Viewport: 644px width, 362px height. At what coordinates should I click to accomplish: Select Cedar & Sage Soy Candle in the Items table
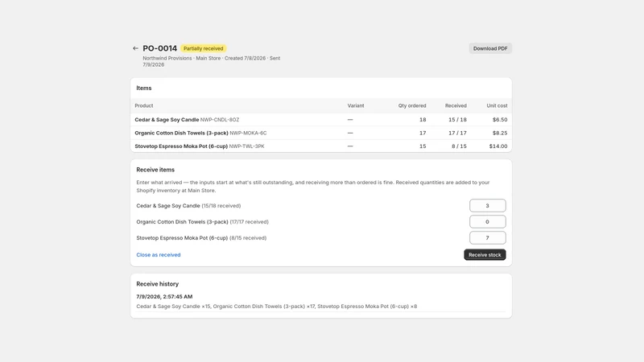(167, 120)
